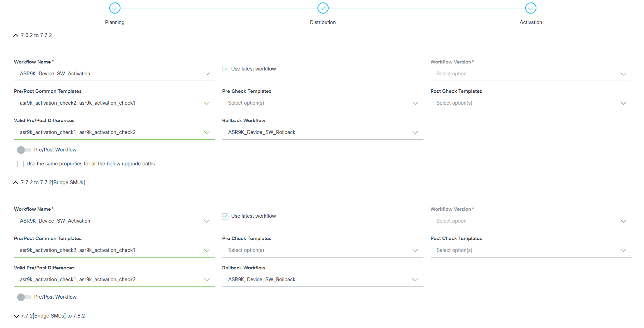Image resolution: width=644 pixels, height=328 pixels.
Task: Open first Rollback Workflow dropdown
Action: tap(322, 133)
